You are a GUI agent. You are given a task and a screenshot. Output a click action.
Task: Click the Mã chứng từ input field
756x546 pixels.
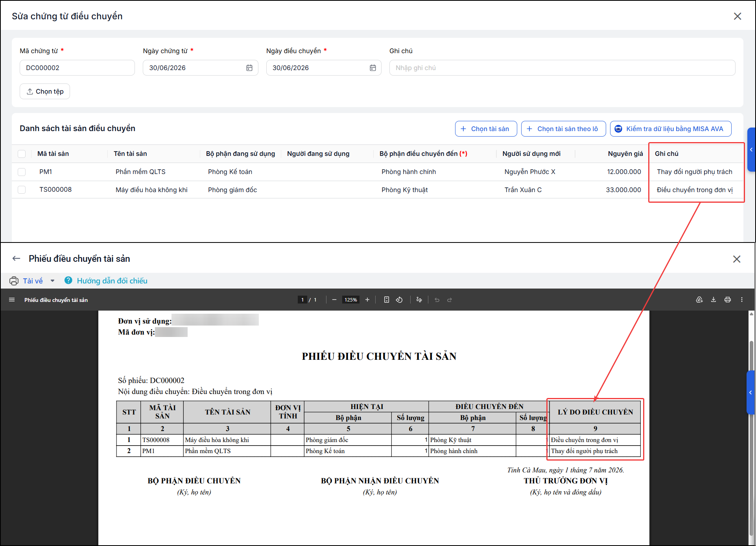click(x=77, y=68)
